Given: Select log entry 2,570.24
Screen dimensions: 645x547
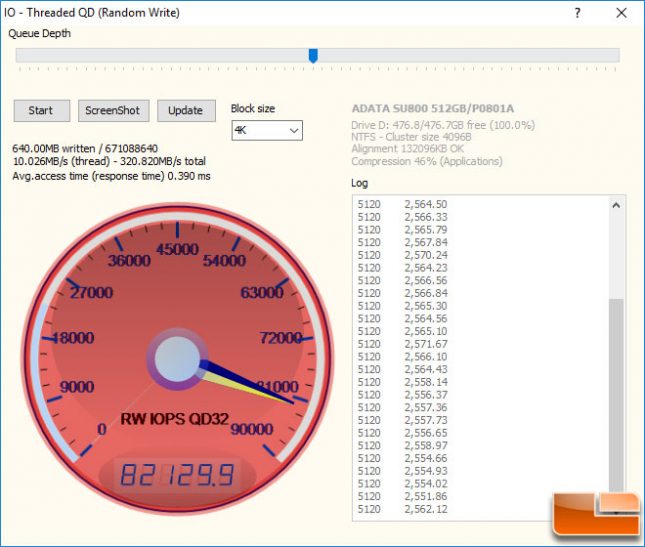Looking at the screenshot, I should click(x=402, y=255).
